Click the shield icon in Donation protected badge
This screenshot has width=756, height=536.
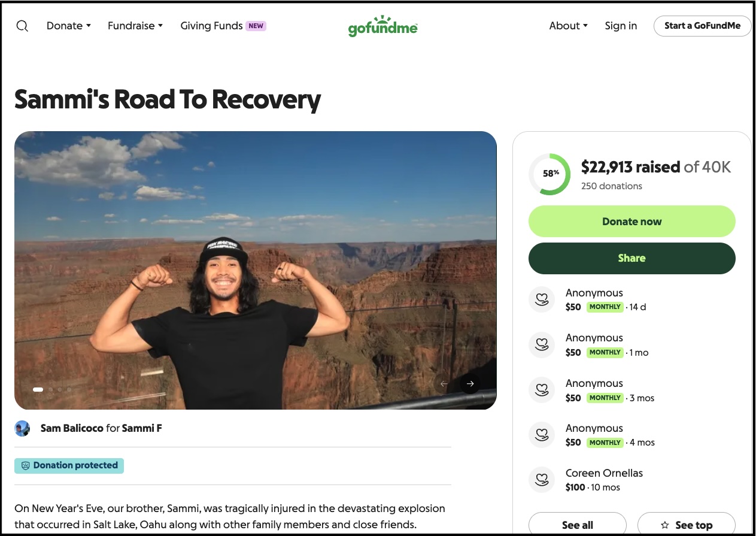pyautogui.click(x=25, y=465)
